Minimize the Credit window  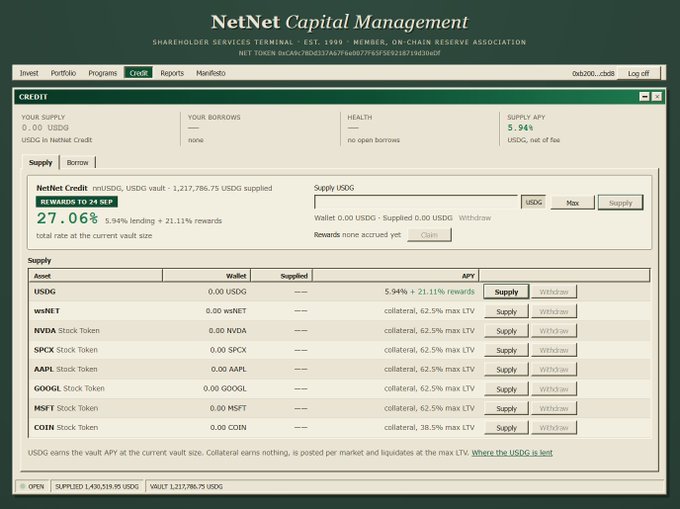click(x=644, y=97)
